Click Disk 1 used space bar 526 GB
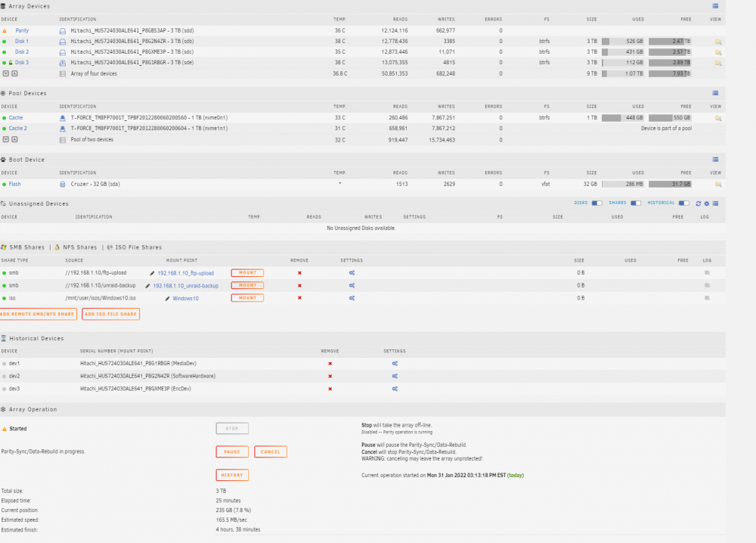This screenshot has height=543, width=756. point(622,42)
